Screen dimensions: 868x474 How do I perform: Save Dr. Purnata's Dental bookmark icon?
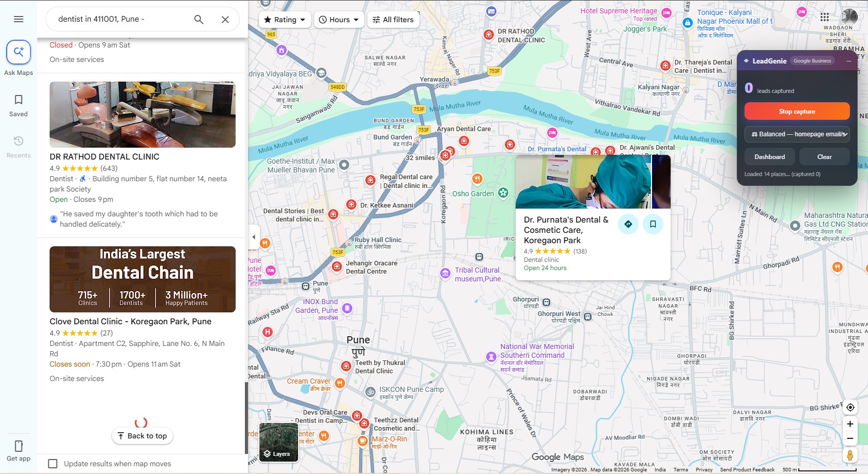(653, 224)
